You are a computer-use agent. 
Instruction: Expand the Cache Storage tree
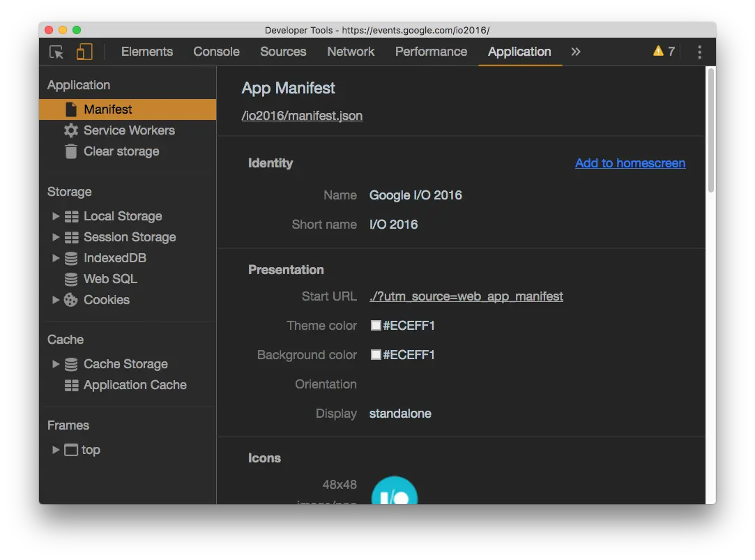55,364
